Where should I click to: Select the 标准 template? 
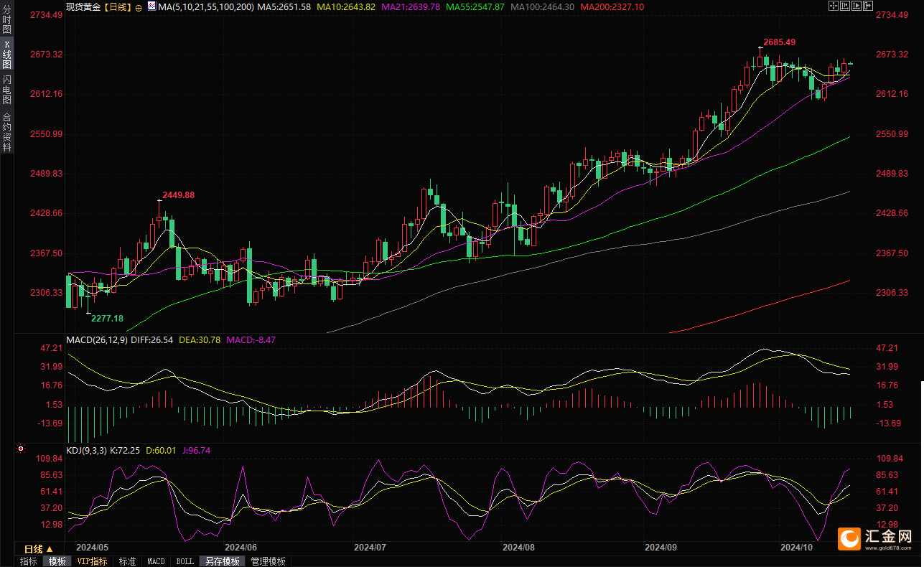click(x=127, y=561)
